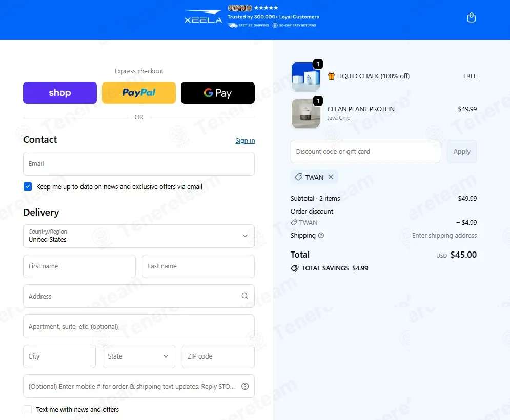Click the Apply discount button

point(461,152)
